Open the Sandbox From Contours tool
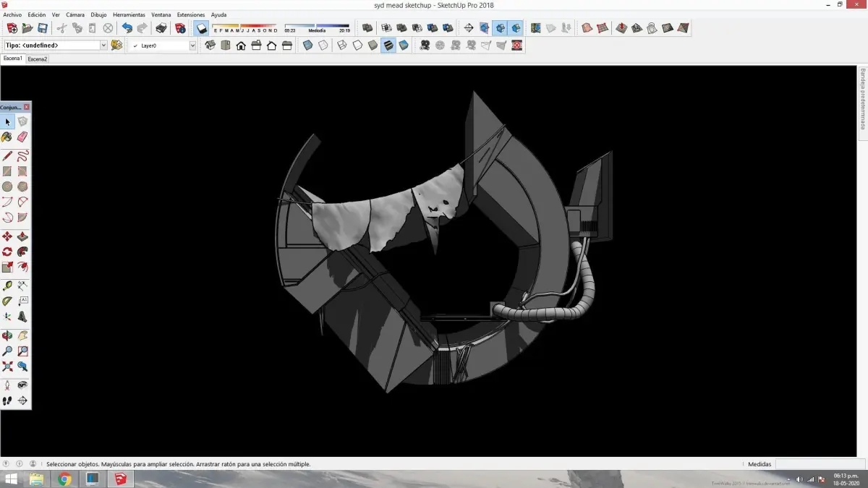Image resolution: width=868 pixels, height=488 pixels. [587, 28]
